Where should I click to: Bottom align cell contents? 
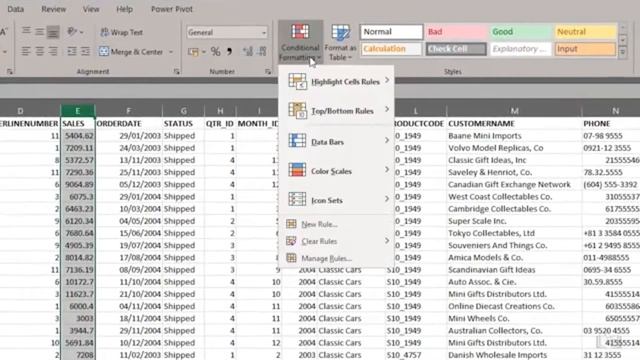(x=53, y=31)
